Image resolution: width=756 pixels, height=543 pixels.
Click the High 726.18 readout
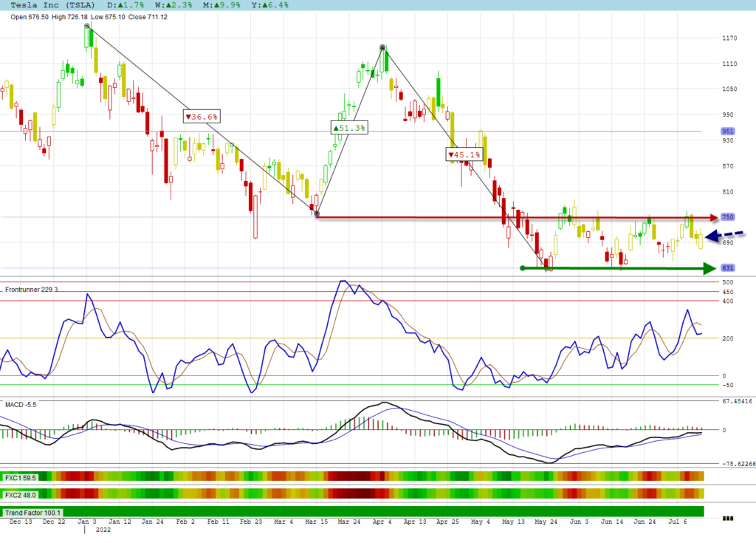coord(69,17)
